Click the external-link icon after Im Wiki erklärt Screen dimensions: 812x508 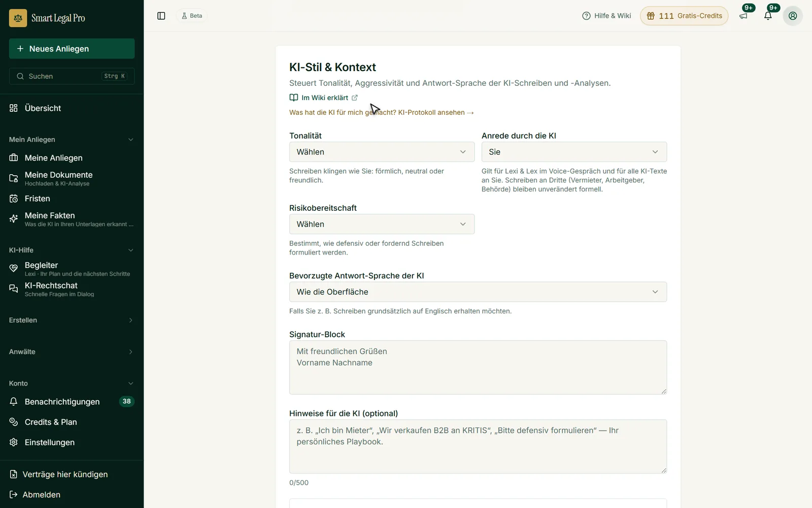tap(355, 98)
